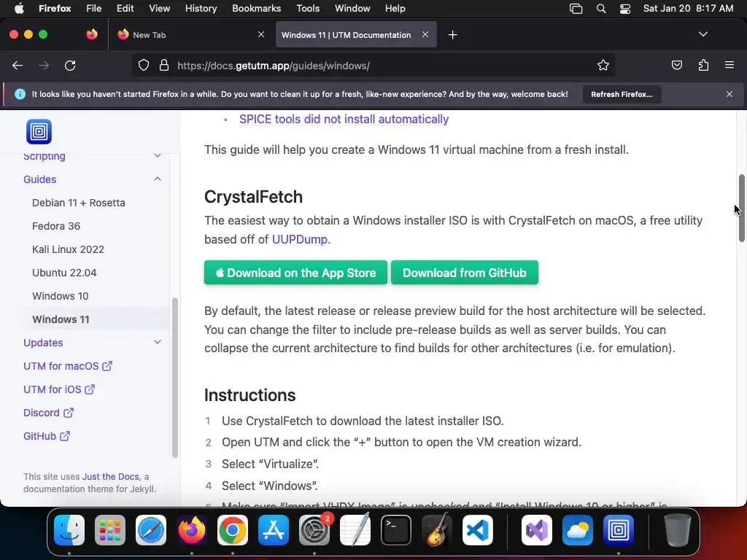Bookmark this page with the star icon

coord(603,65)
